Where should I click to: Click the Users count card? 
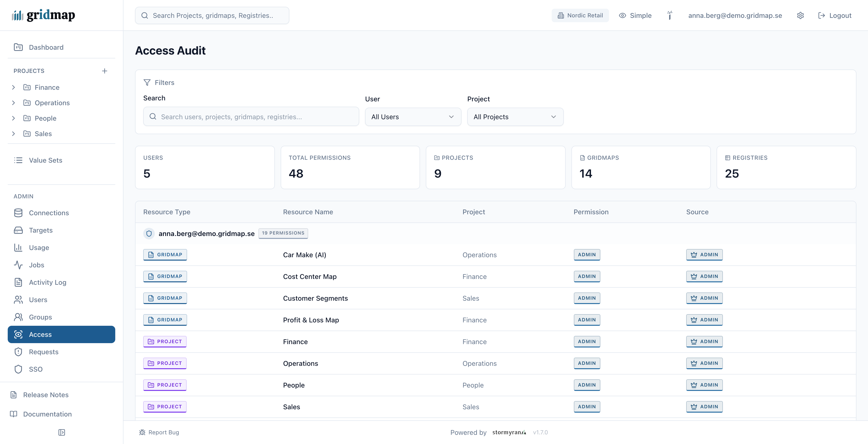click(x=205, y=167)
